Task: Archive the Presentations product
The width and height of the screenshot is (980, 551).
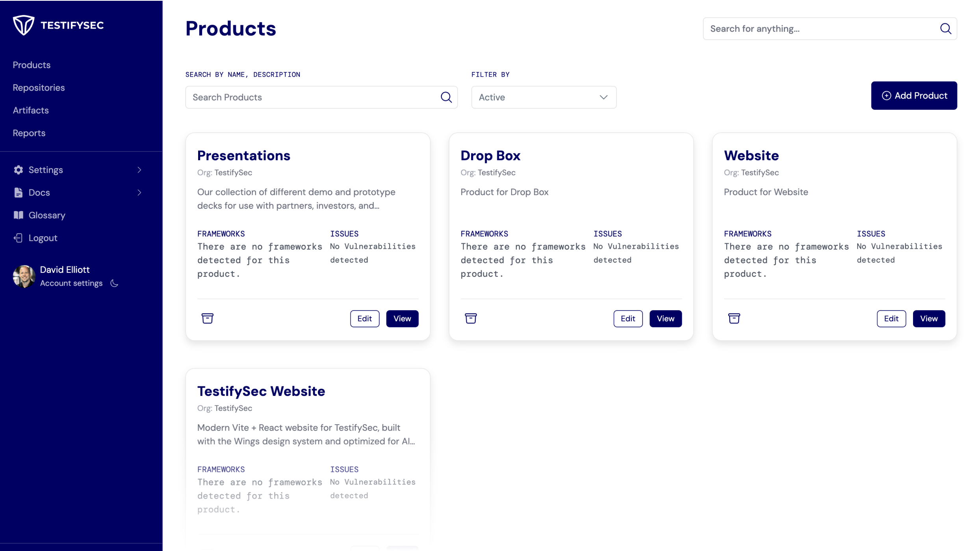Action: [x=207, y=318]
